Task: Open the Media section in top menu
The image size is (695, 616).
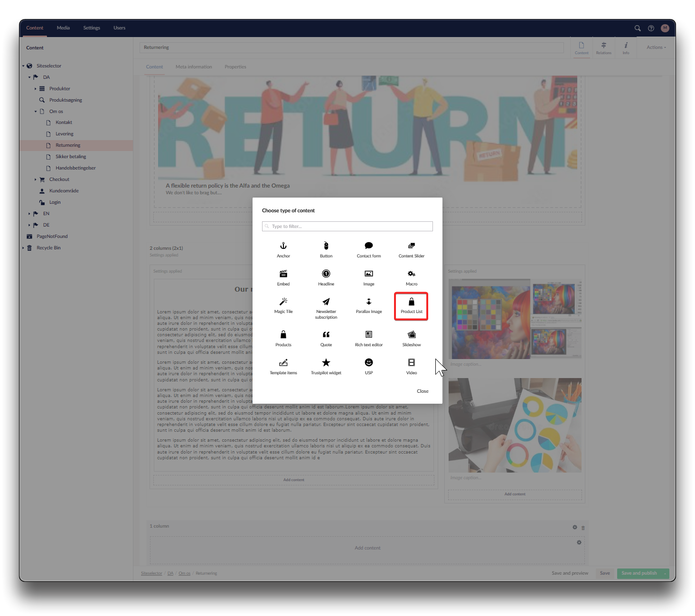Action: click(x=63, y=28)
